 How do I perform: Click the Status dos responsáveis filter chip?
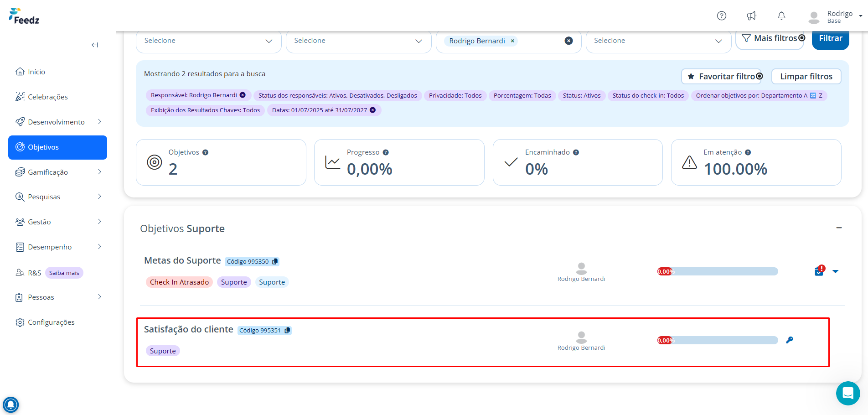tap(338, 95)
